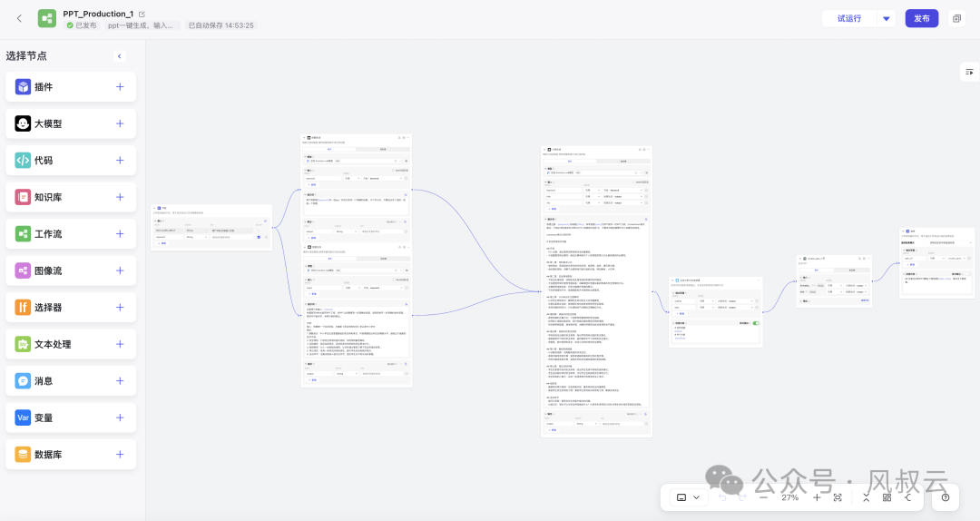Viewport: 980px width, 521px height.
Task: Redo canvas action
Action: (x=742, y=498)
